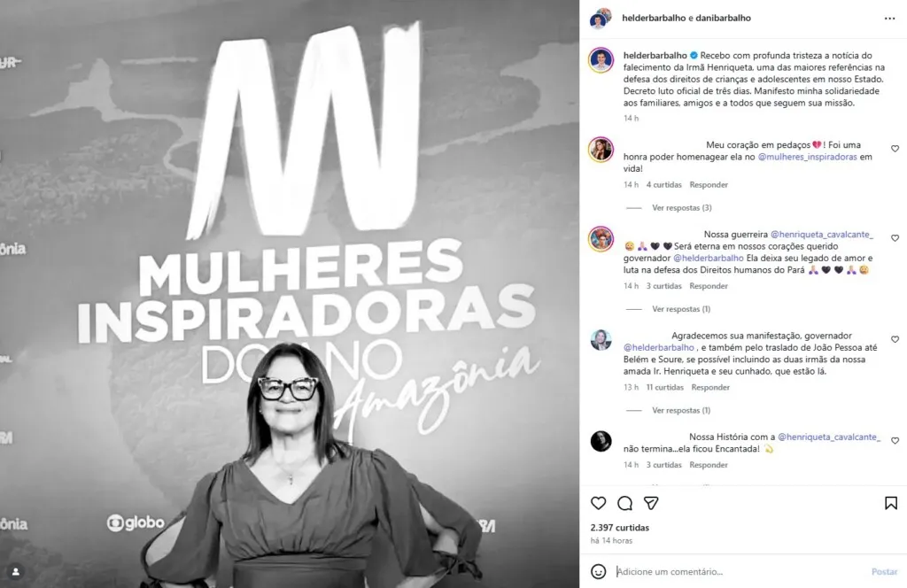Viewport: 907px width, 588px height.
Task: Expand 'Ver respostas (3)' replies
Action: point(681,207)
